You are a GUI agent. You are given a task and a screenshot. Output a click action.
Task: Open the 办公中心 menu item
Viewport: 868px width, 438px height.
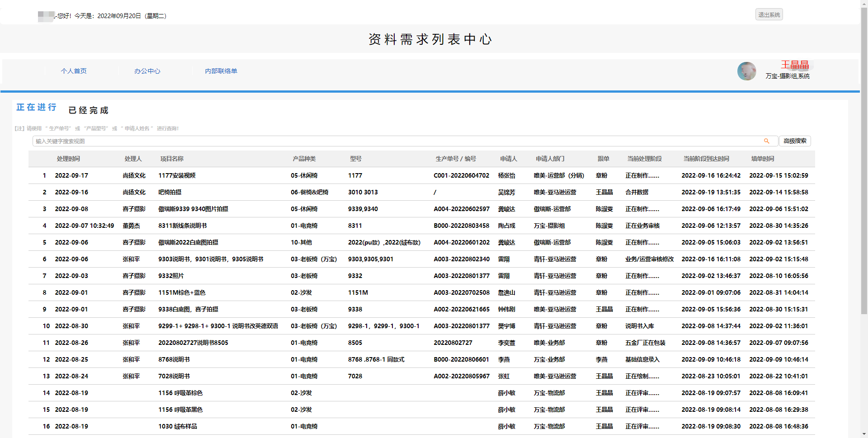pyautogui.click(x=147, y=71)
